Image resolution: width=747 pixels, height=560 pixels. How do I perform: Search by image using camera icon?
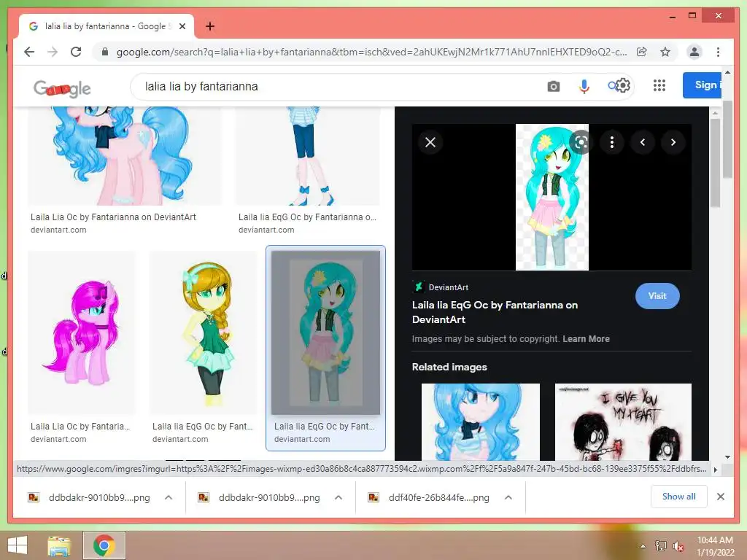553,86
